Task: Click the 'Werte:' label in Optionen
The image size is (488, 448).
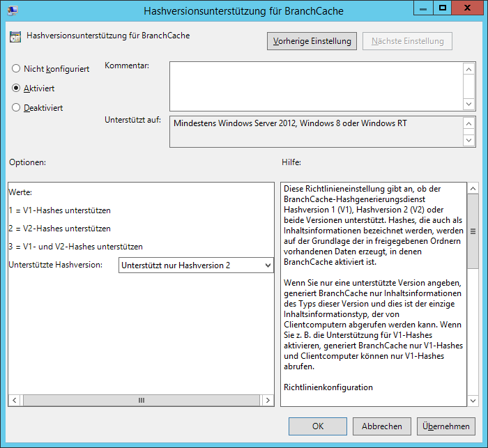Action: (20, 192)
